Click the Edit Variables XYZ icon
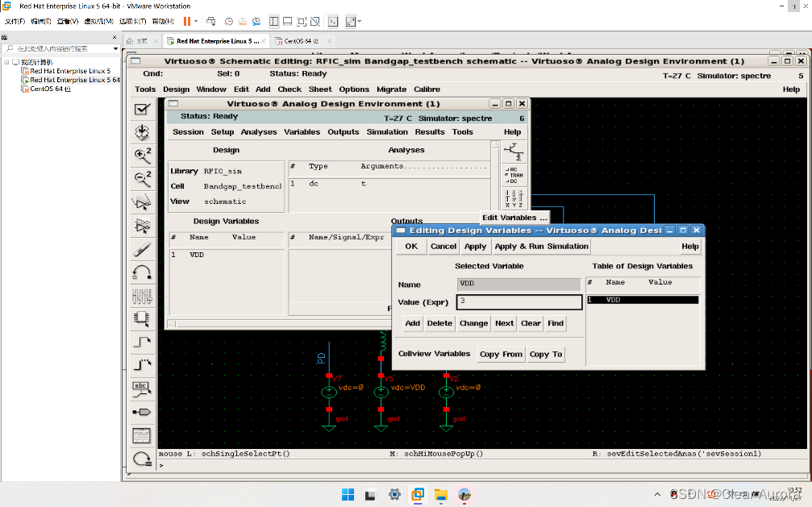This screenshot has height=507, width=812. [514, 198]
